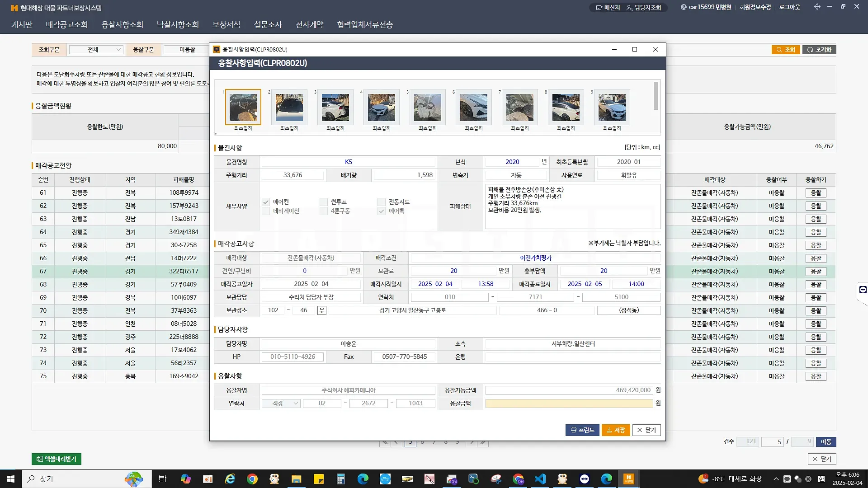Image resolution: width=868 pixels, height=488 pixels.
Task: Click the 이동 page jump button
Action: pos(826,442)
